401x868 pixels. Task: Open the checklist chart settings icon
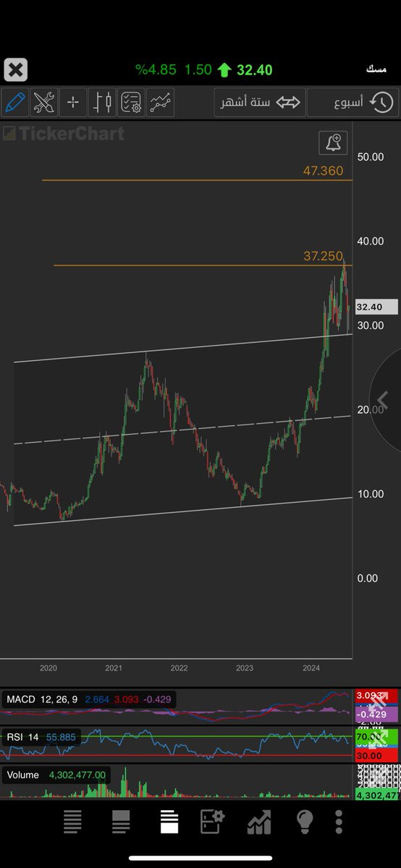[131, 102]
